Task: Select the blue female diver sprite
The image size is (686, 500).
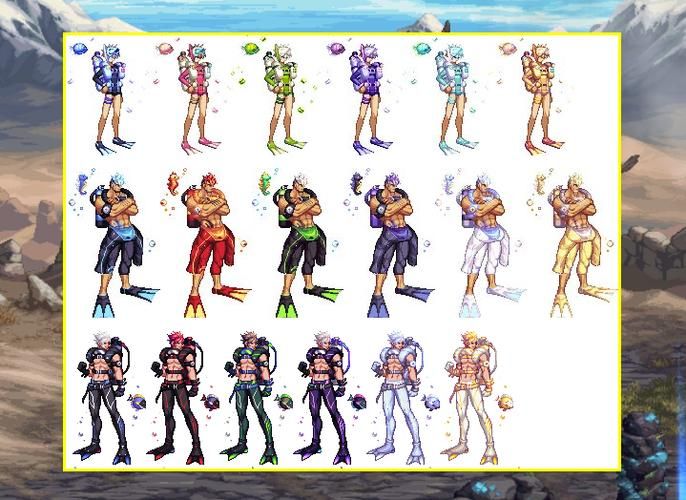Action: (112, 99)
